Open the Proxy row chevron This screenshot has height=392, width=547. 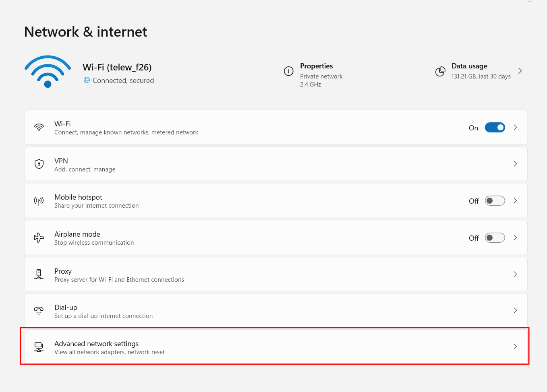click(x=515, y=274)
